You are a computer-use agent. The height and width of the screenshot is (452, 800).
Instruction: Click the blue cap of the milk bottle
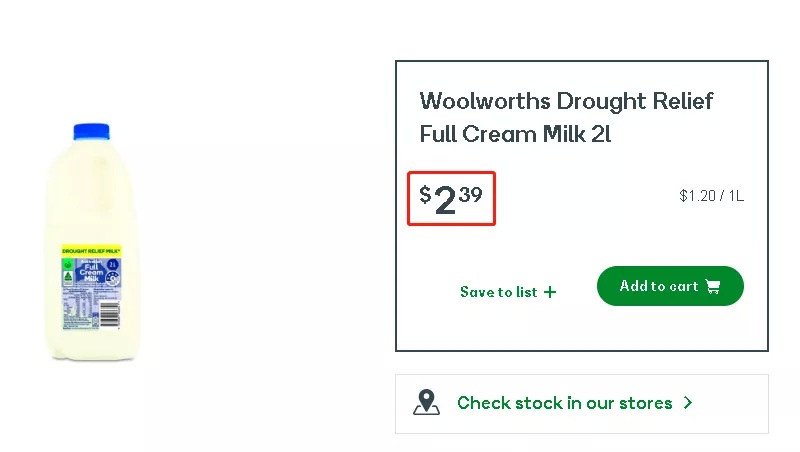91,132
